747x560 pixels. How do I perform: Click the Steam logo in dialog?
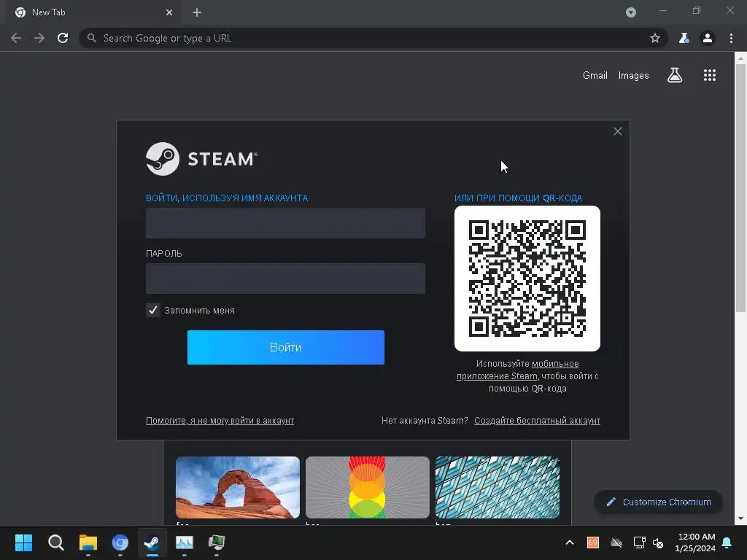coord(201,159)
